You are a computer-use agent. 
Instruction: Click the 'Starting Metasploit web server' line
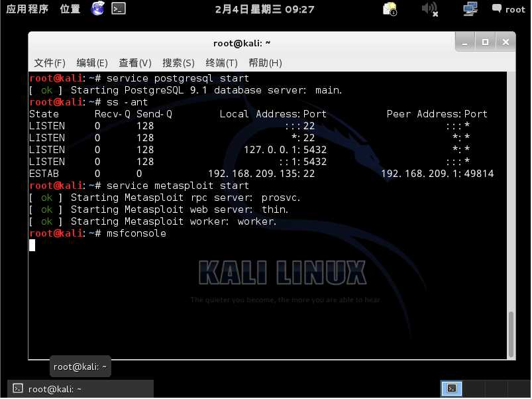[159, 209]
